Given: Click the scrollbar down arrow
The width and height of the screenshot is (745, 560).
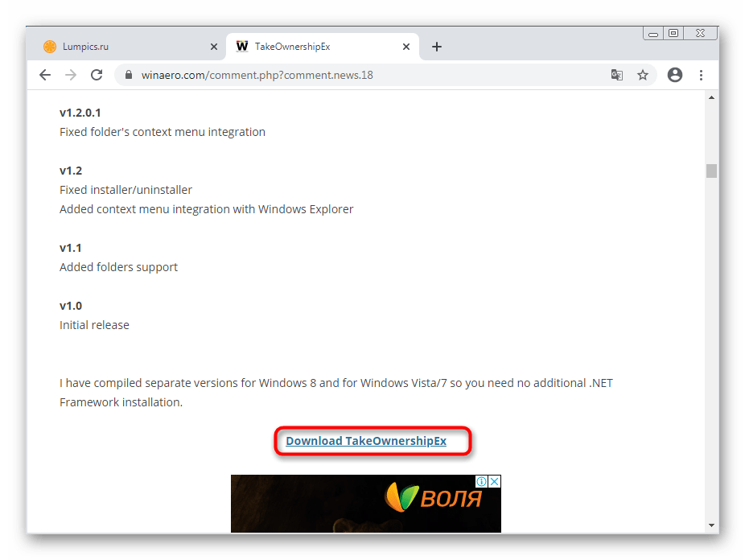Looking at the screenshot, I should click(711, 525).
